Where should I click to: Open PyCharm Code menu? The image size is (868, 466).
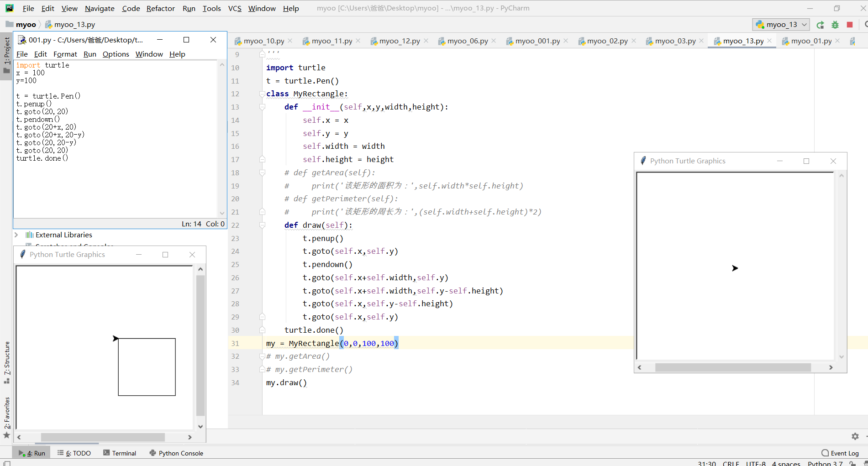click(131, 8)
